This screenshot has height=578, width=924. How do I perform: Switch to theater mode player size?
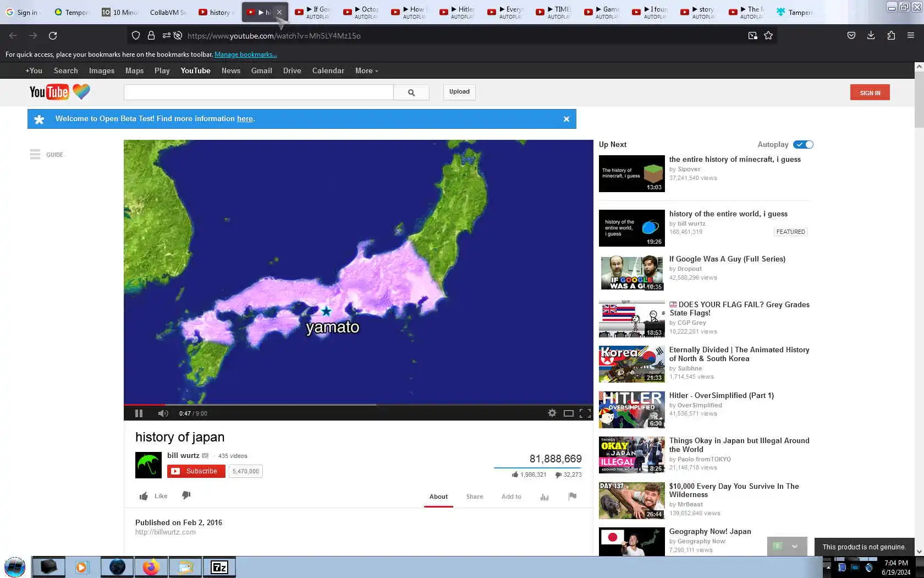tap(569, 413)
